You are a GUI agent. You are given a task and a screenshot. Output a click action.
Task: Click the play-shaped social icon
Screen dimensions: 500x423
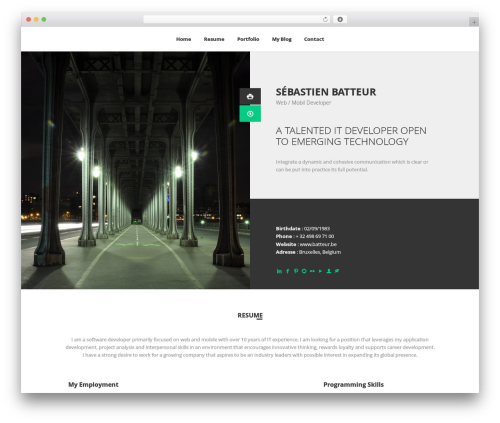pyautogui.click(x=320, y=271)
